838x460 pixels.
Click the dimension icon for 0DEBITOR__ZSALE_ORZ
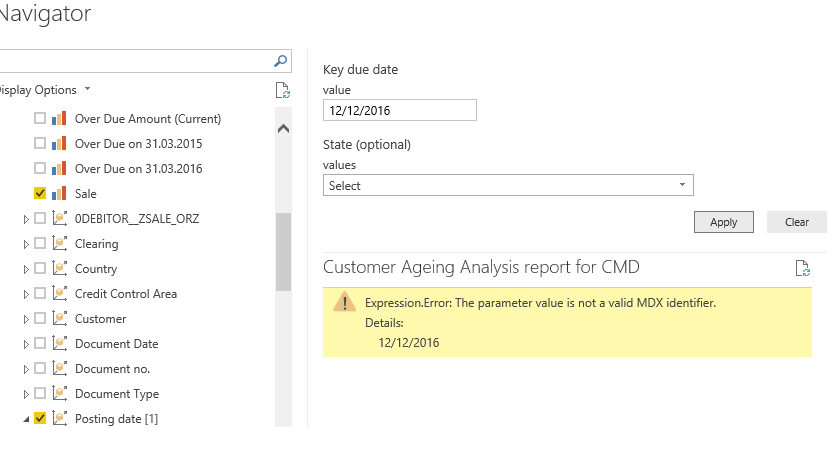[59, 218]
